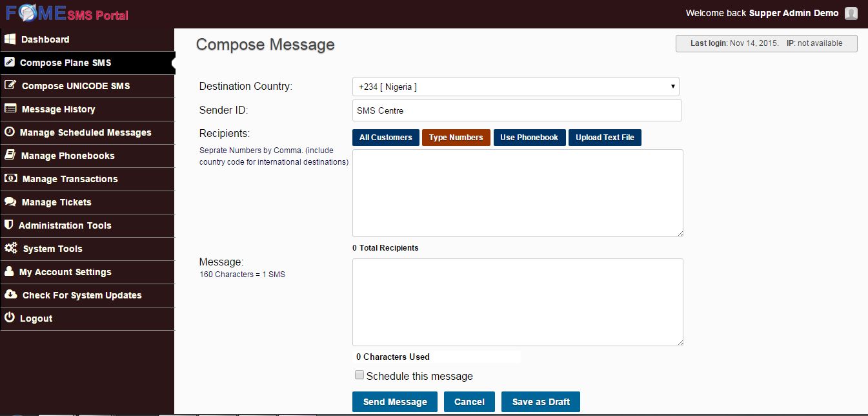Image resolution: width=868 pixels, height=416 pixels.
Task: Click the '0 Characters Used' counter
Action: [392, 357]
